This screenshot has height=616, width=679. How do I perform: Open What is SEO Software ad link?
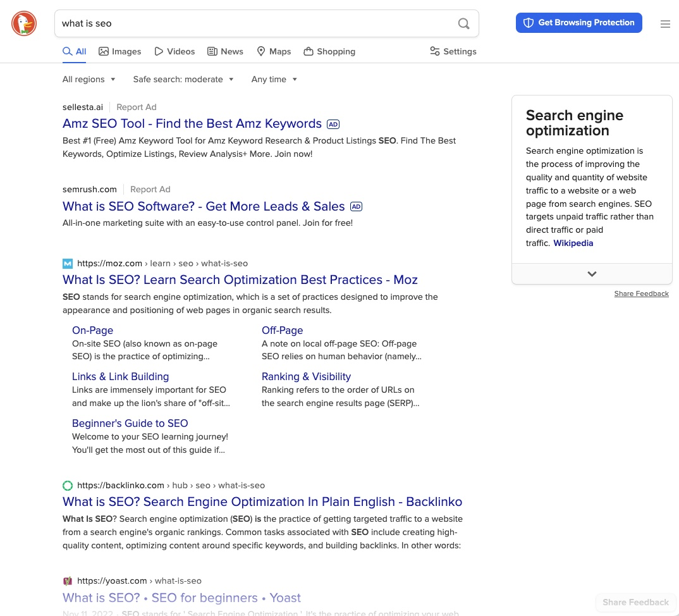[x=204, y=206]
